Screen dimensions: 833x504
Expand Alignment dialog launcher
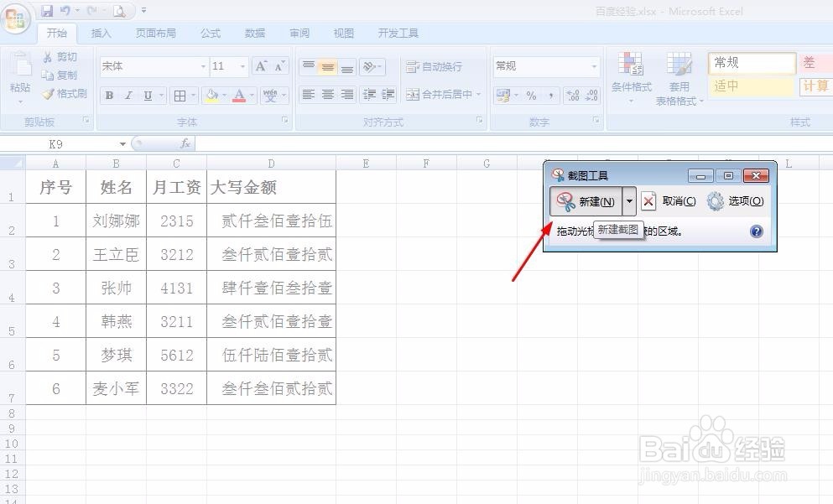[x=479, y=121]
